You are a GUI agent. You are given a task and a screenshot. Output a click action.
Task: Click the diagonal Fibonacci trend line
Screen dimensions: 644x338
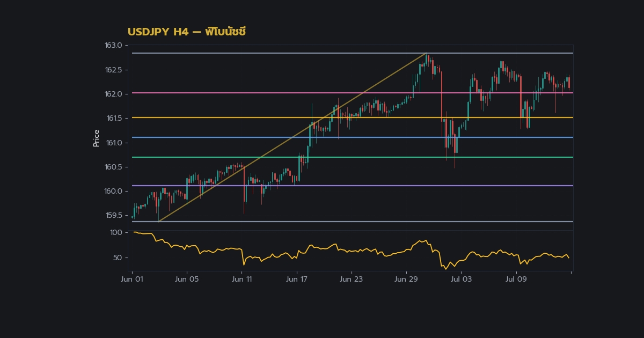click(292, 137)
